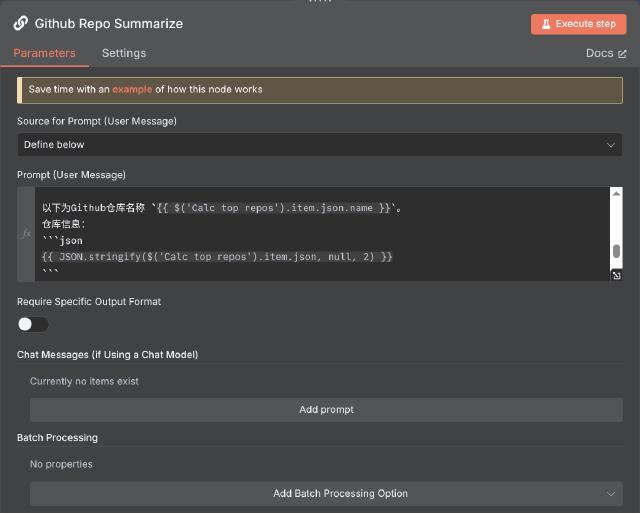Click the external-link icon next to Docs
The width and height of the screenshot is (640, 513).
click(622, 54)
